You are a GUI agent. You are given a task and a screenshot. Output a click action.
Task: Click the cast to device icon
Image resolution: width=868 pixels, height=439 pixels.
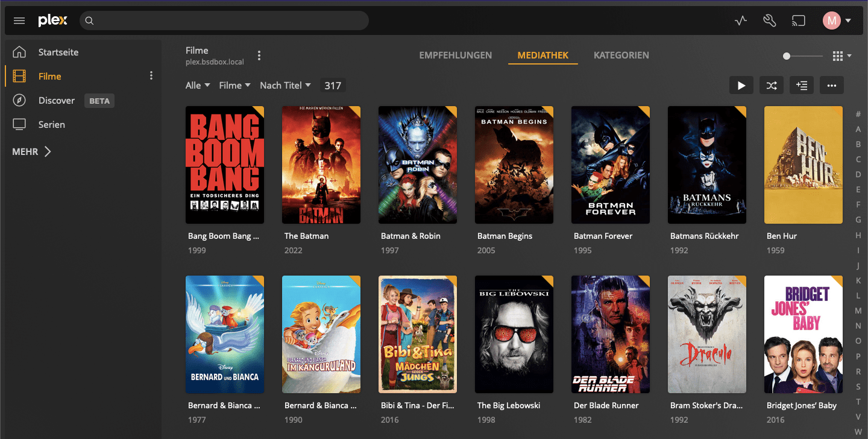click(799, 21)
